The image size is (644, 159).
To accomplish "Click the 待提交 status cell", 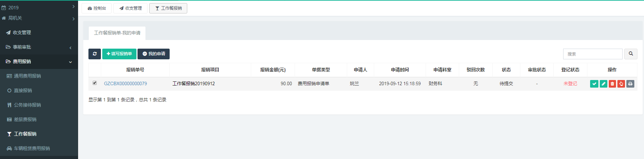I will (x=506, y=83).
